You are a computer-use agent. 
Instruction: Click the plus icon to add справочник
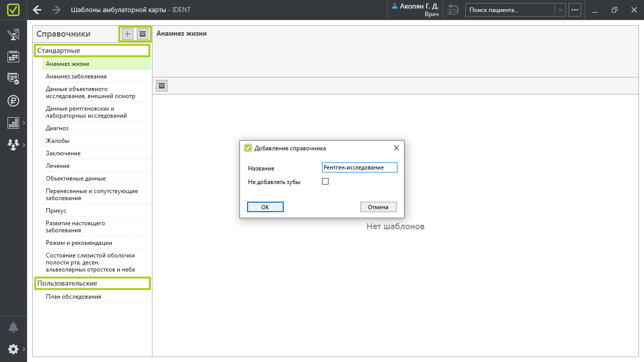pos(128,34)
